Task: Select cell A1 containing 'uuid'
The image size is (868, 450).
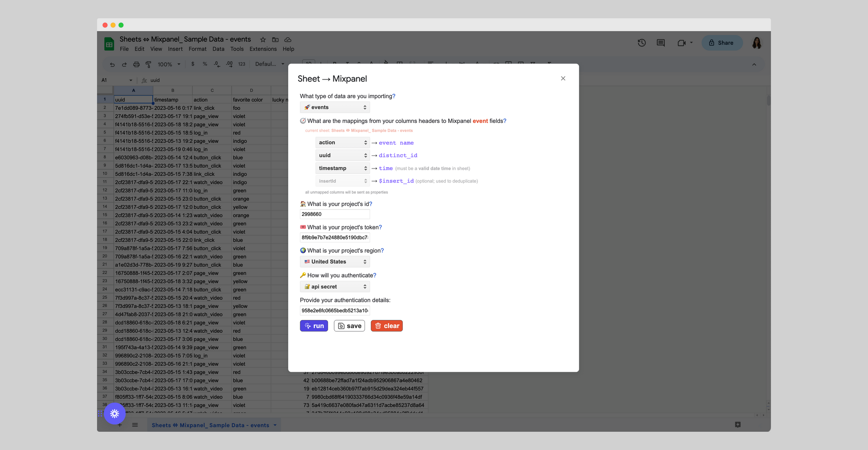Action: click(133, 99)
